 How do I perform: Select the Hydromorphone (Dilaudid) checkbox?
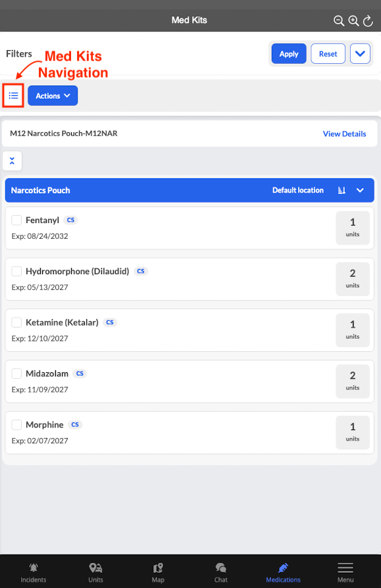16,271
